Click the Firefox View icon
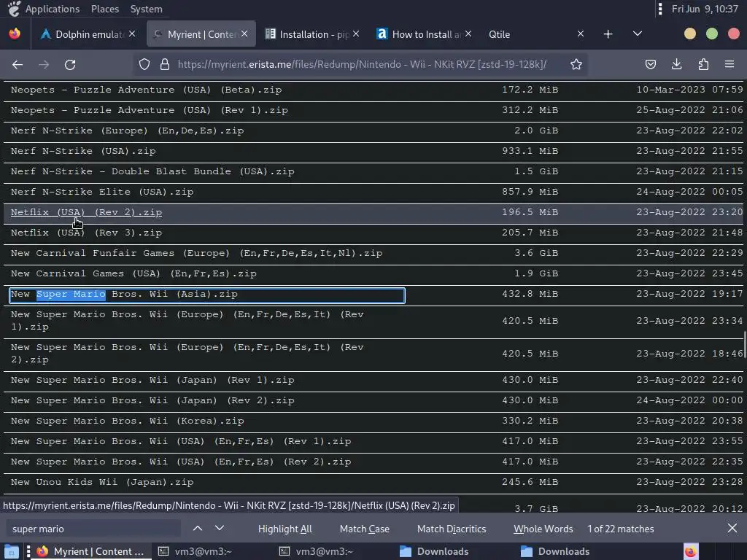The width and height of the screenshot is (747, 560). click(15, 34)
